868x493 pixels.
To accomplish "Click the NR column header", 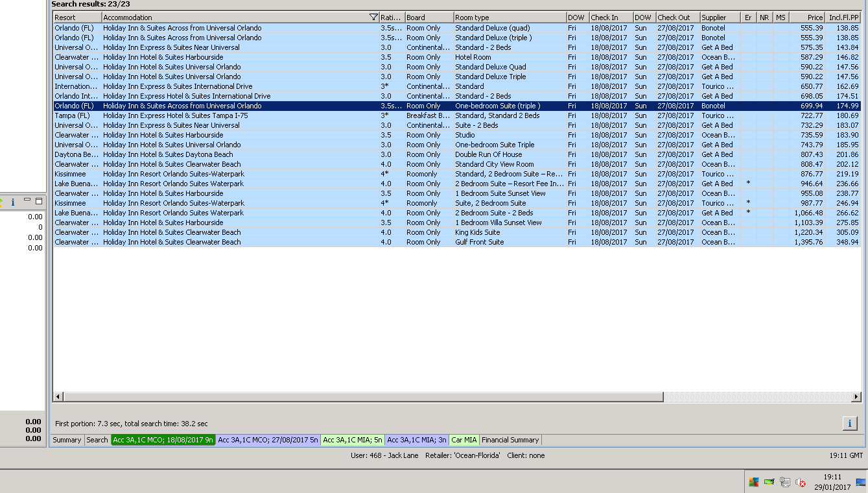I will 765,18.
